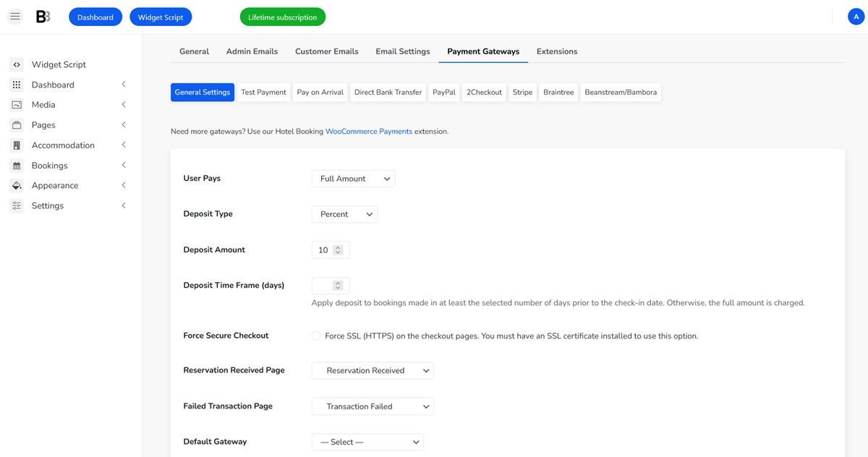
Task: Click the Deposit Amount stepper arrows
Action: tap(338, 250)
